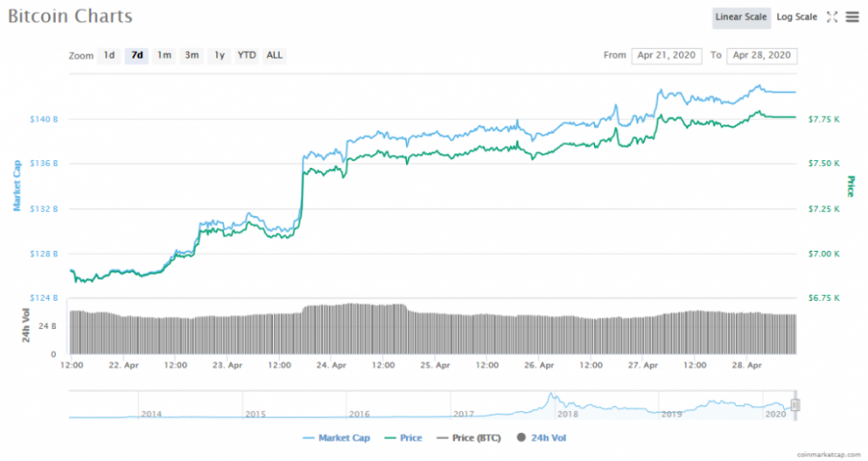Click the $7.25 K price axis label

824,208
